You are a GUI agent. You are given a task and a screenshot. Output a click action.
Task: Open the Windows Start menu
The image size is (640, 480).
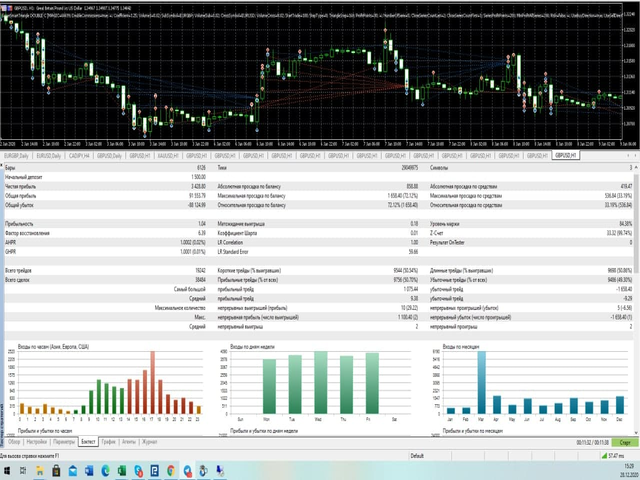click(7, 471)
